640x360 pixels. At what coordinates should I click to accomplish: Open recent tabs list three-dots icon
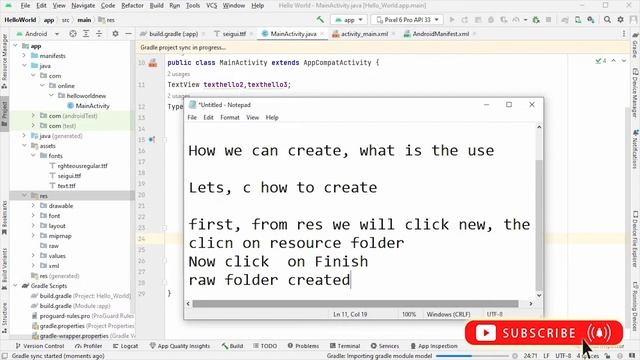tap(624, 34)
